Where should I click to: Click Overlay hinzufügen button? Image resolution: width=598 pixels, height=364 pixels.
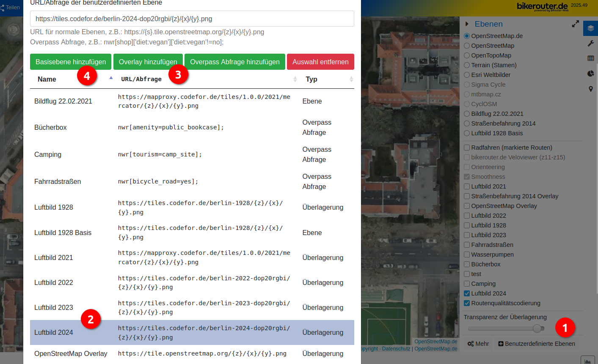click(148, 62)
